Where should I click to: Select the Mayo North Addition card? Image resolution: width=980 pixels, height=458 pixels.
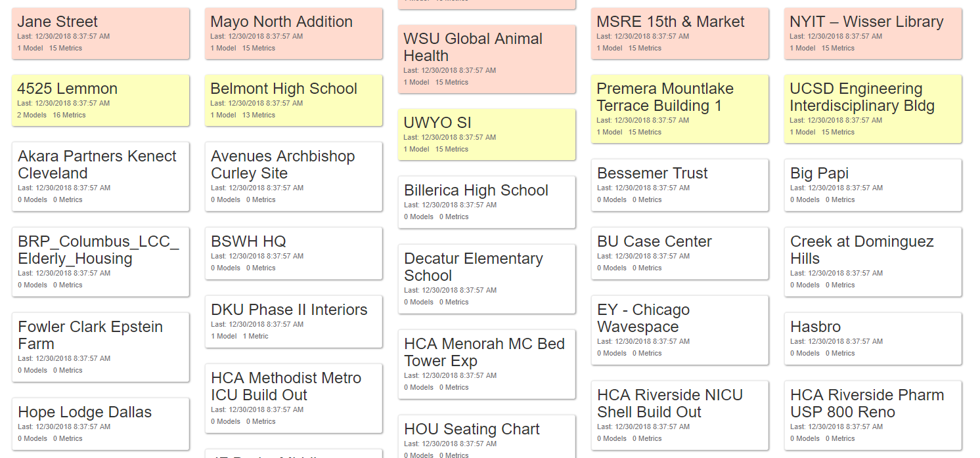click(x=294, y=33)
